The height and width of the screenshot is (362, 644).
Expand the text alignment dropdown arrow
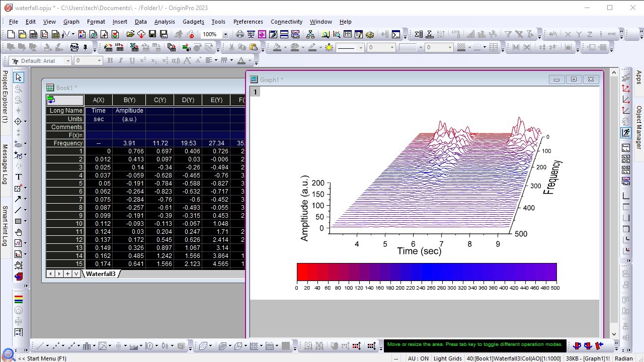tap(216, 61)
